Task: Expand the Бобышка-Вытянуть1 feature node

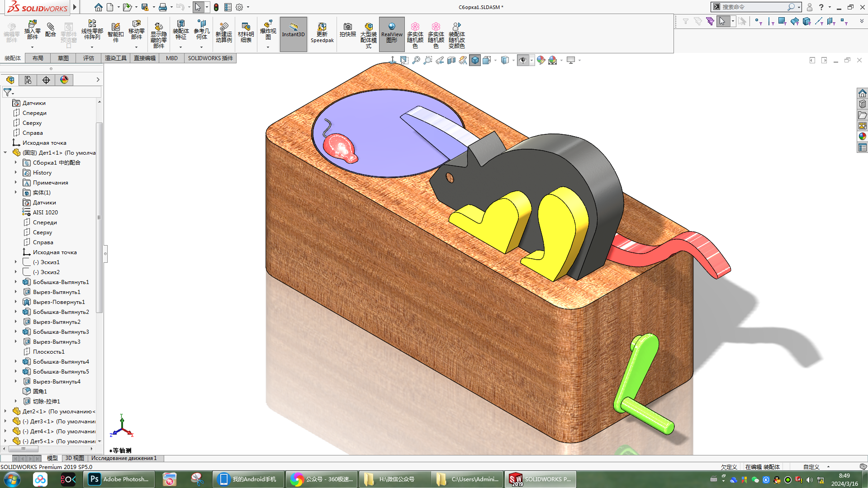Action: click(16, 282)
